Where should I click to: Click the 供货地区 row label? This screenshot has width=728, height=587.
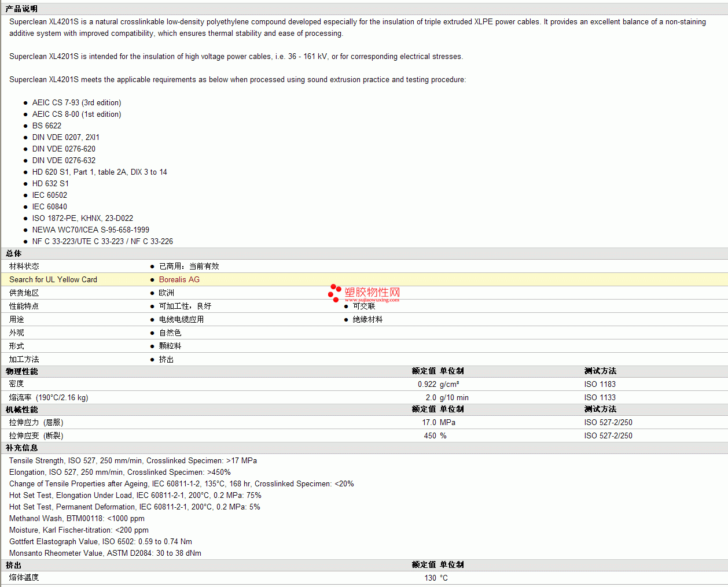coord(24,293)
